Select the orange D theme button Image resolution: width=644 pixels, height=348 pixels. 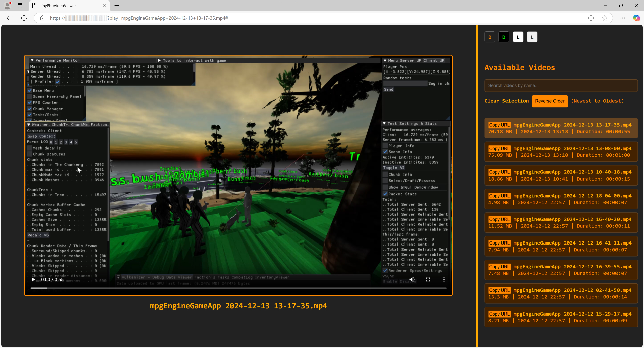(x=490, y=37)
